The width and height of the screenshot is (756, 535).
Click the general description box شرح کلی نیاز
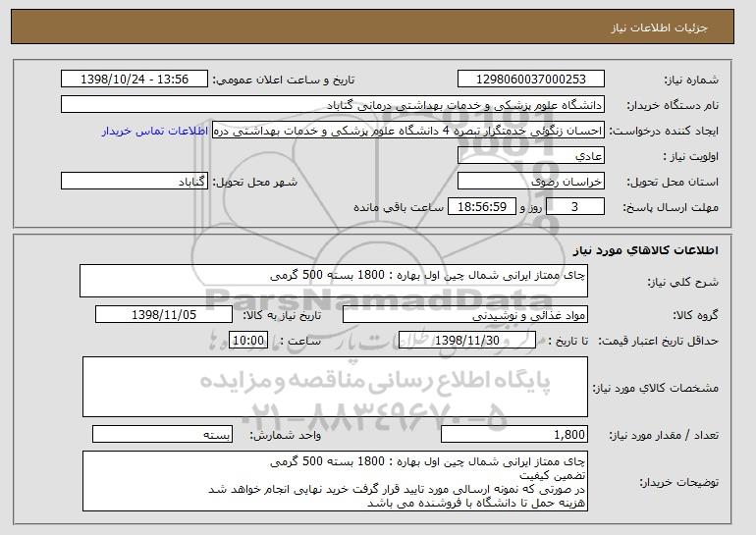(334, 281)
